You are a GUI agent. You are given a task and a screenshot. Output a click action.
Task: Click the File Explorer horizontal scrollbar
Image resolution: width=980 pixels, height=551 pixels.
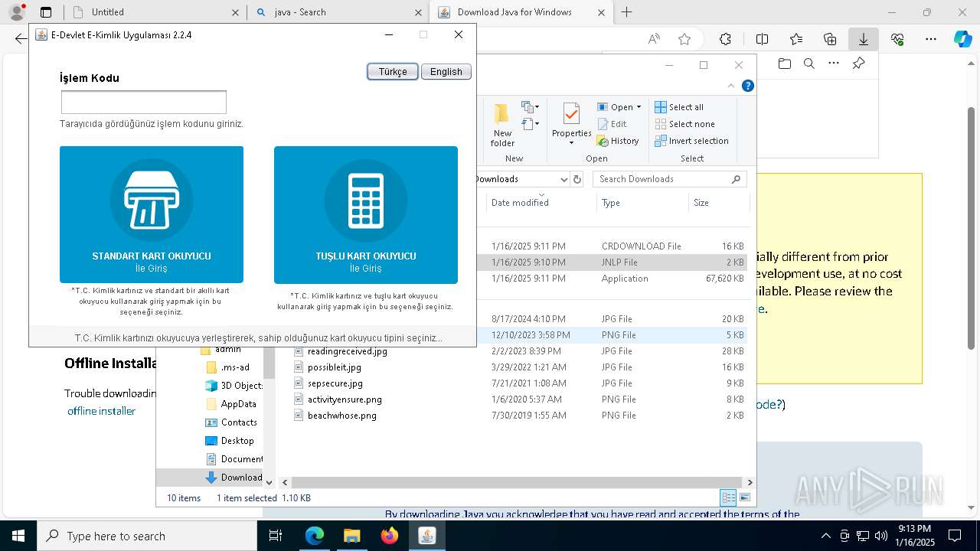pos(517,483)
